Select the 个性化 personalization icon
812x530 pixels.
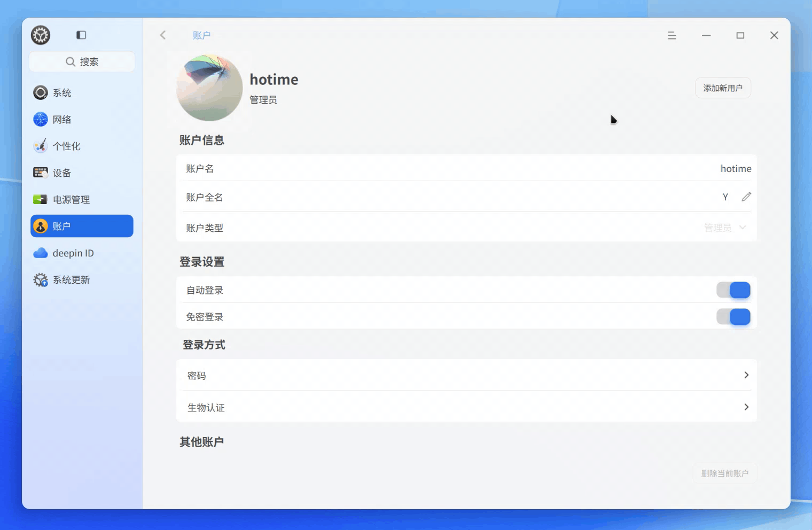41,146
